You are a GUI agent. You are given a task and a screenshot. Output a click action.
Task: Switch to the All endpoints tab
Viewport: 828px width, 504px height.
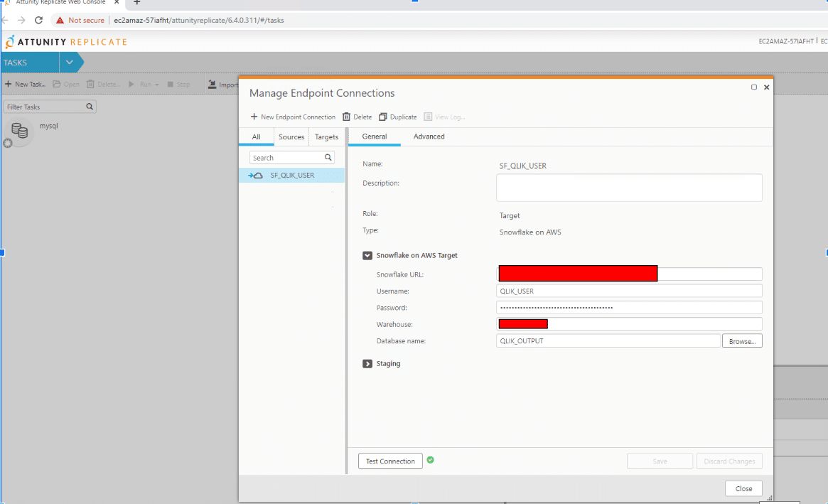pos(256,136)
